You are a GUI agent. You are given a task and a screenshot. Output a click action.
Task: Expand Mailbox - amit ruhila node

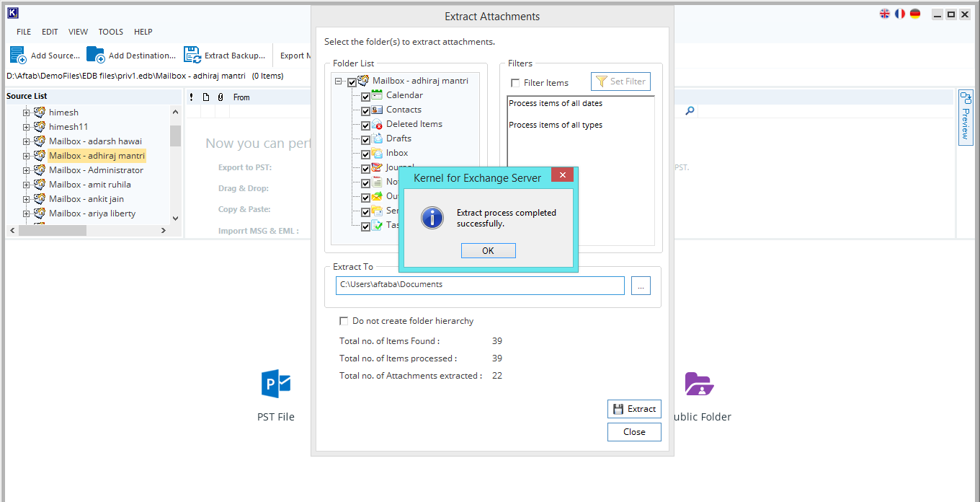[x=27, y=185]
